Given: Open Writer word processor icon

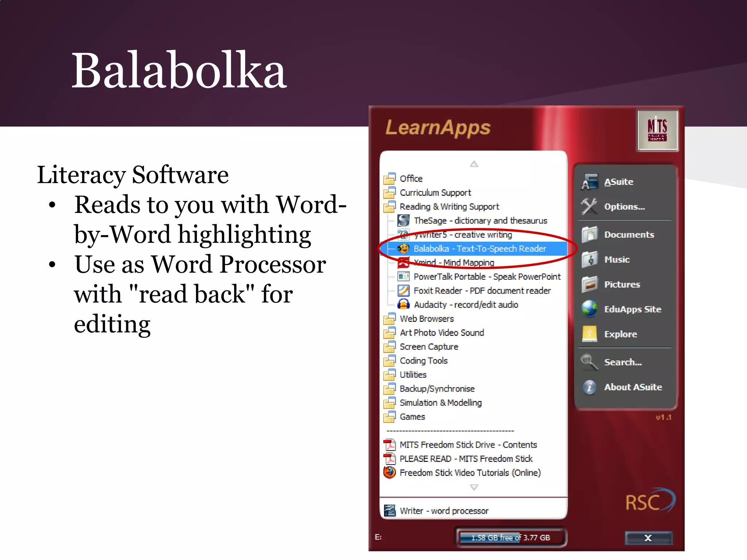Looking at the screenshot, I should click(390, 511).
